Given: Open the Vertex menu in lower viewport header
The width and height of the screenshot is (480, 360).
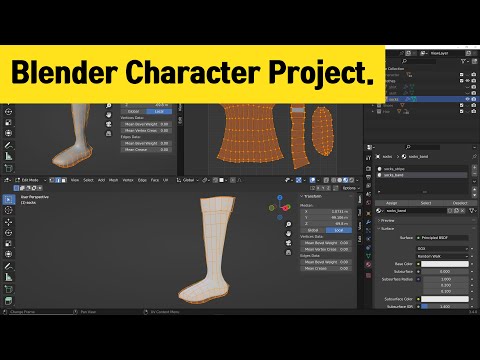Looking at the screenshot, I should pos(128,180).
